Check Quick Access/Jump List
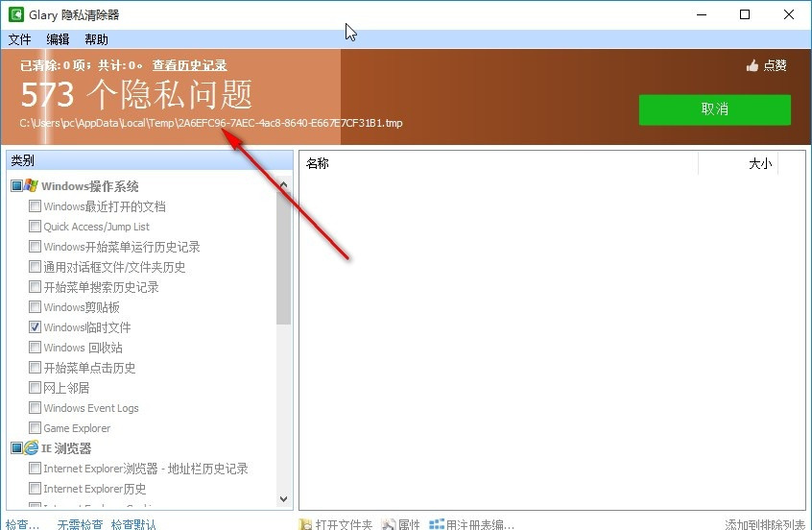The image size is (812, 530). click(35, 226)
